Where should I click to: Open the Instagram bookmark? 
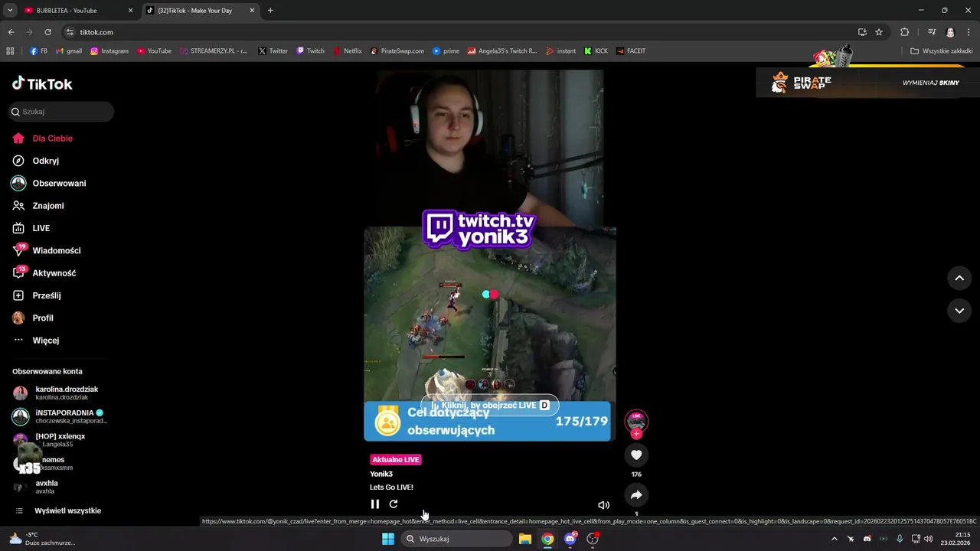click(x=109, y=51)
